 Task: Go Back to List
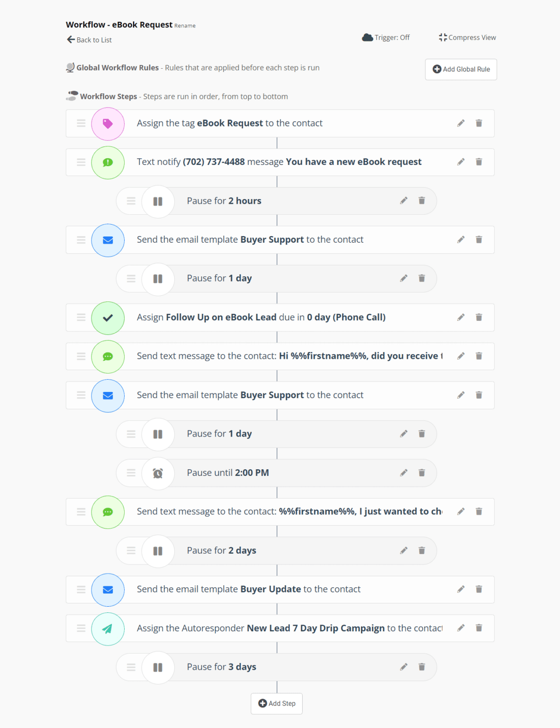pos(90,40)
